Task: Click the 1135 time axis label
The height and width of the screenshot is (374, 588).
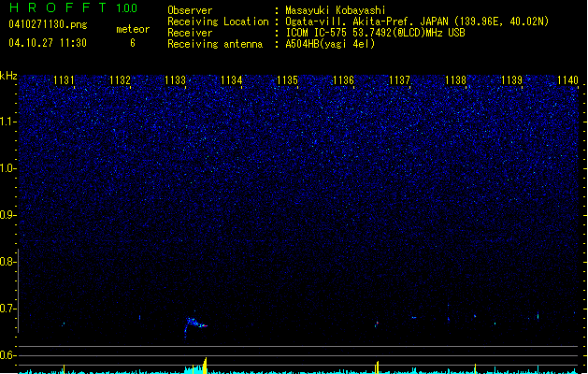Action: pyautogui.click(x=287, y=80)
